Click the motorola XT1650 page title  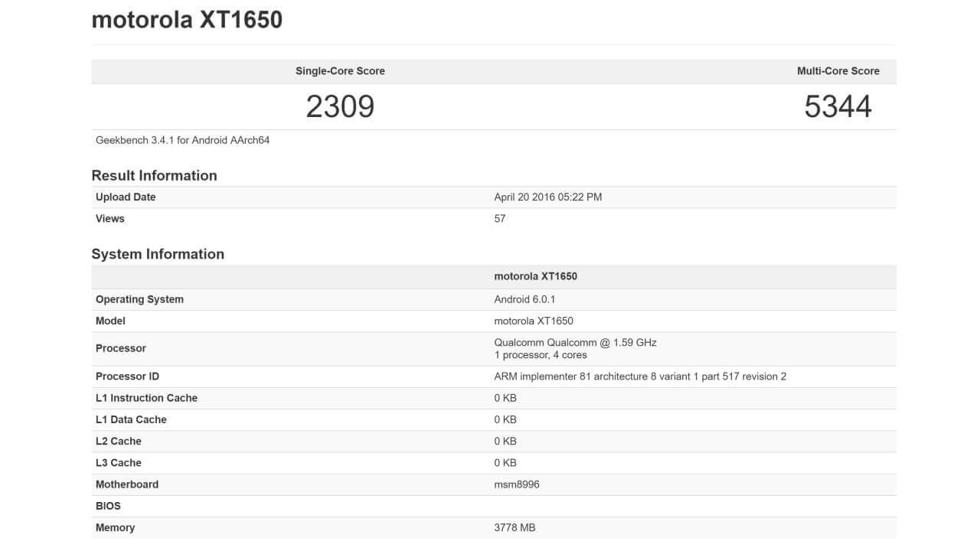tap(187, 19)
